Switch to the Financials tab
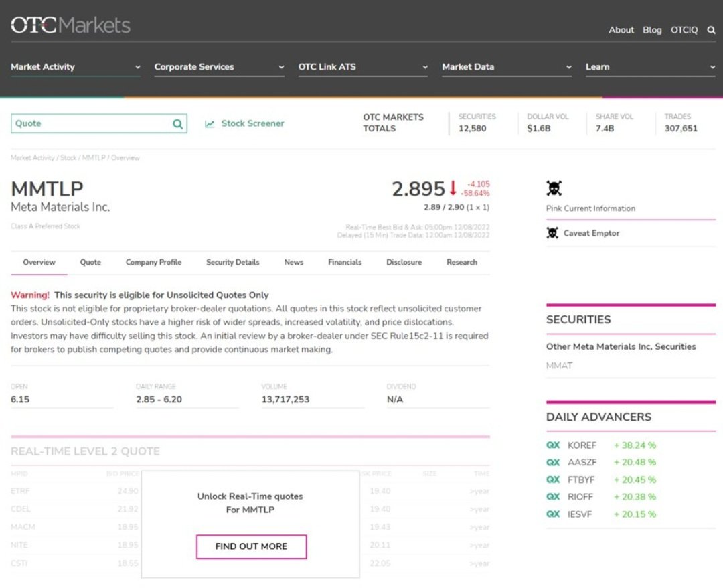This screenshot has width=723, height=588. click(345, 262)
